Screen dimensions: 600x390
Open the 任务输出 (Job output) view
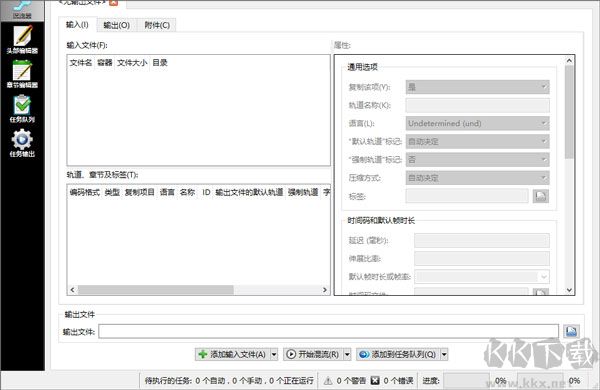[22, 143]
